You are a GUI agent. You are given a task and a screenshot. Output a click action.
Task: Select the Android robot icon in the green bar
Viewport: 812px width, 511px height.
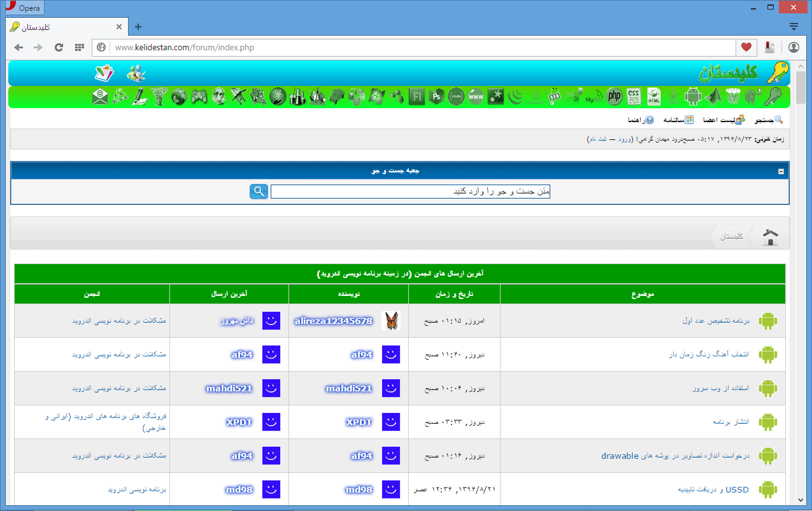(x=693, y=96)
